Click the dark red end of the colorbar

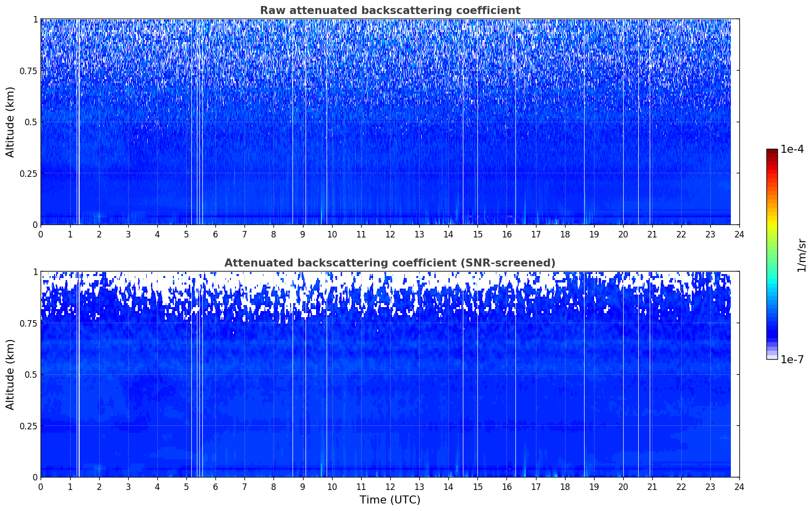click(771, 152)
